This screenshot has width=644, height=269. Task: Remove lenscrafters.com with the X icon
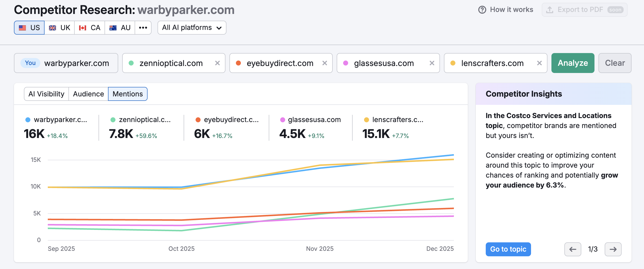(x=539, y=63)
